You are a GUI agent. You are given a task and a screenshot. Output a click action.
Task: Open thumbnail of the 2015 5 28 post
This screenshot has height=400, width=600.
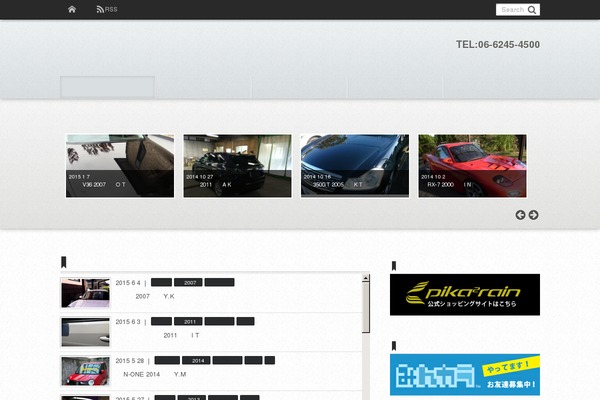85,371
